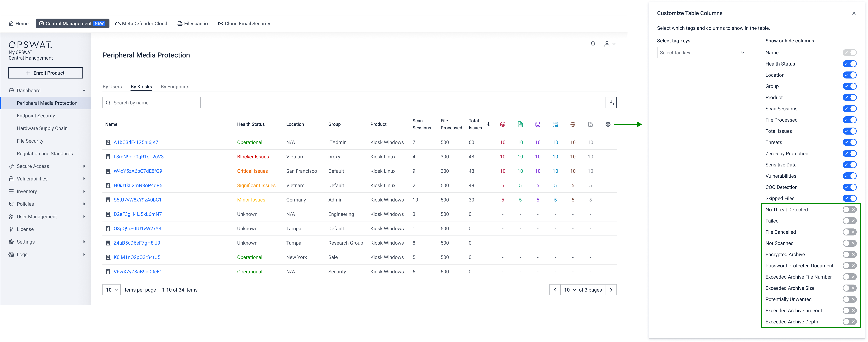Switch to the By Endpoints tab
The image size is (868, 342).
tap(175, 87)
